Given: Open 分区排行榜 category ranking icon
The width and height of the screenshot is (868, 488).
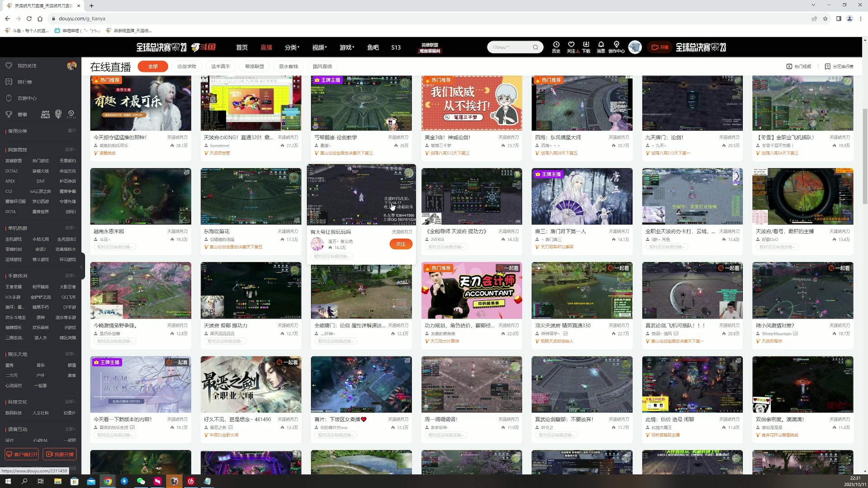Looking at the screenshot, I should tap(840, 66).
